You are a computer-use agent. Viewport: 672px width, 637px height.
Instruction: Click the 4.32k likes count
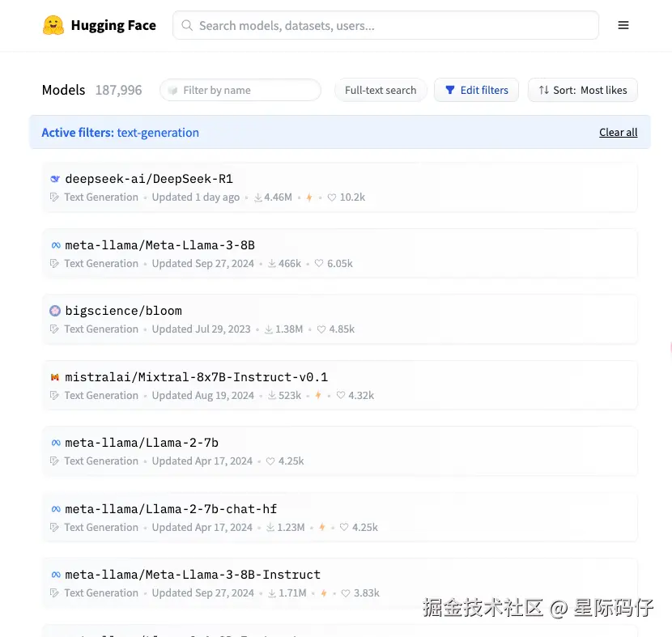point(361,396)
